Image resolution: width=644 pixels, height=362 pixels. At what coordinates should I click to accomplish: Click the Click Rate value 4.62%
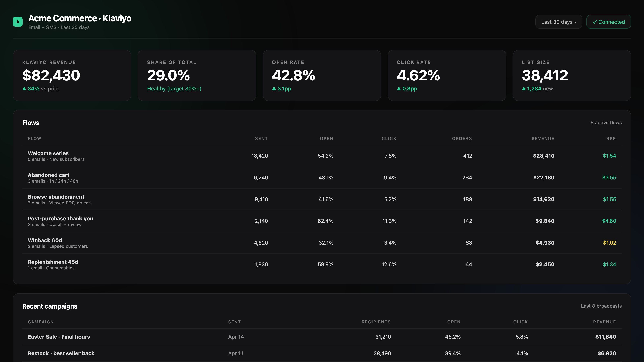418,75
